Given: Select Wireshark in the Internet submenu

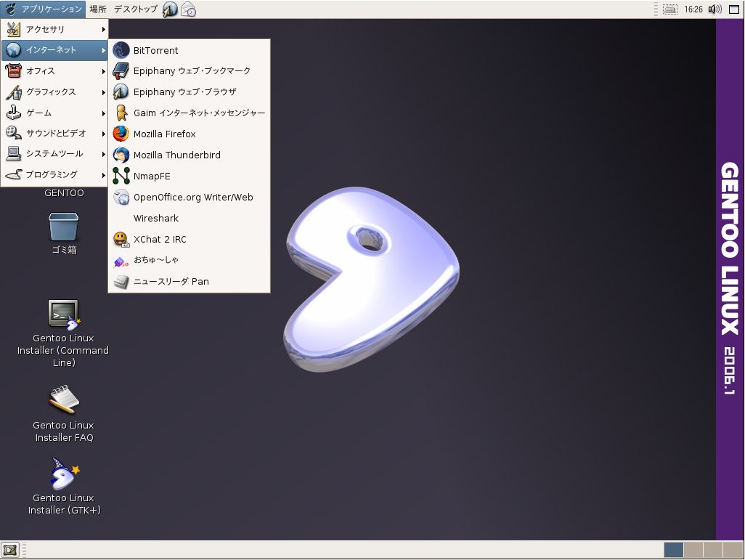Looking at the screenshot, I should click(189, 218).
